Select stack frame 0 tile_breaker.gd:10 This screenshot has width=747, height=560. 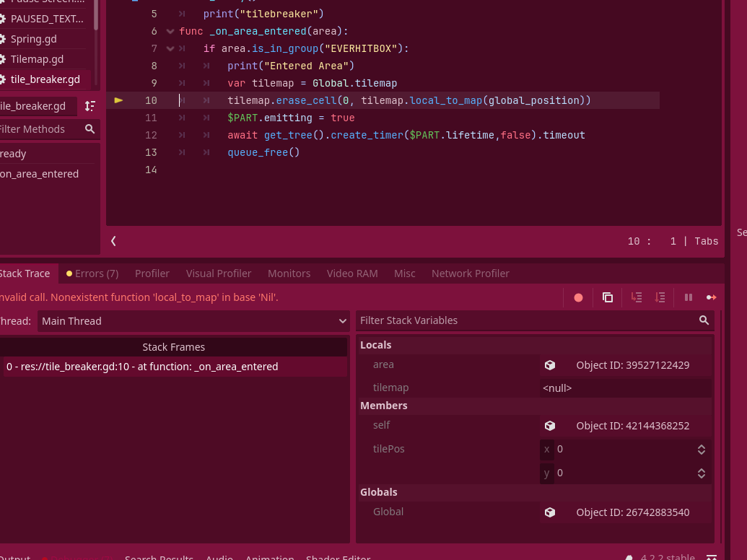point(175,367)
